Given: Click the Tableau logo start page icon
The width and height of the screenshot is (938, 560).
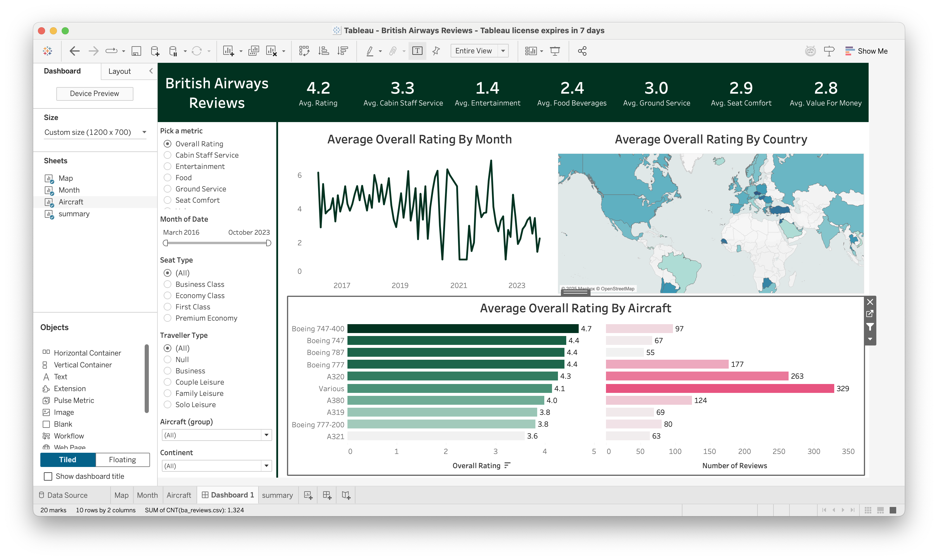Looking at the screenshot, I should click(47, 51).
